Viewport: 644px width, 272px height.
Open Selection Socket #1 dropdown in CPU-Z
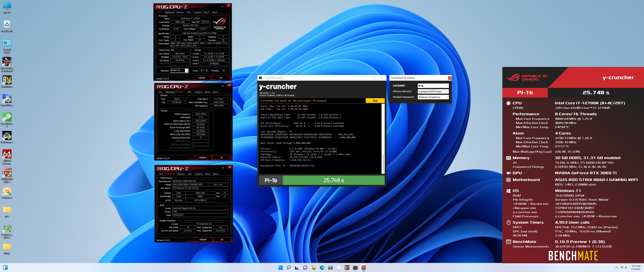179,71
